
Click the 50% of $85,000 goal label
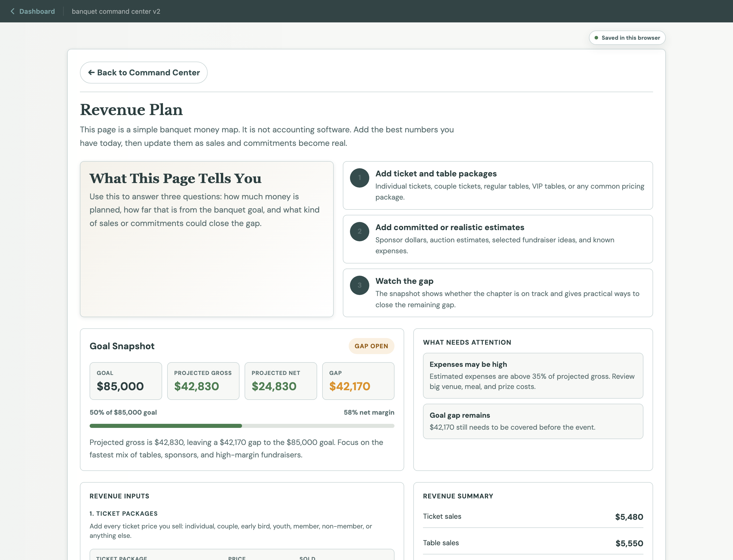pos(123,412)
